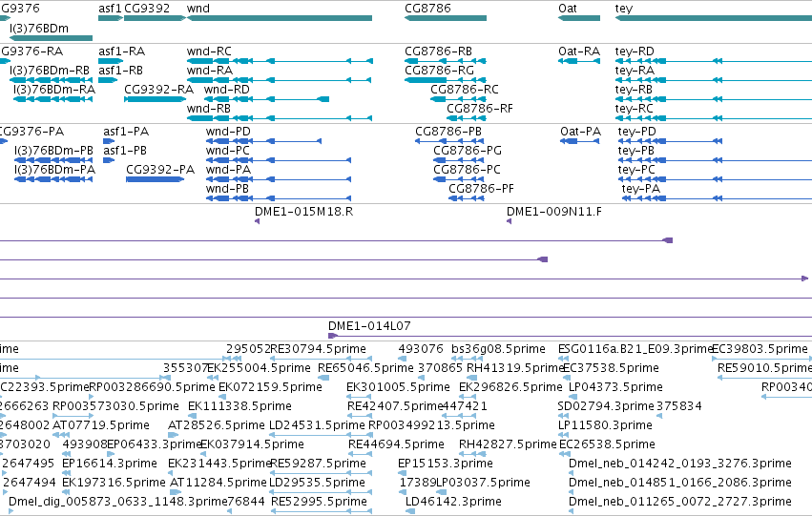812x516 pixels.
Task: Click EST RH41319.5prime
Action: (x=515, y=368)
